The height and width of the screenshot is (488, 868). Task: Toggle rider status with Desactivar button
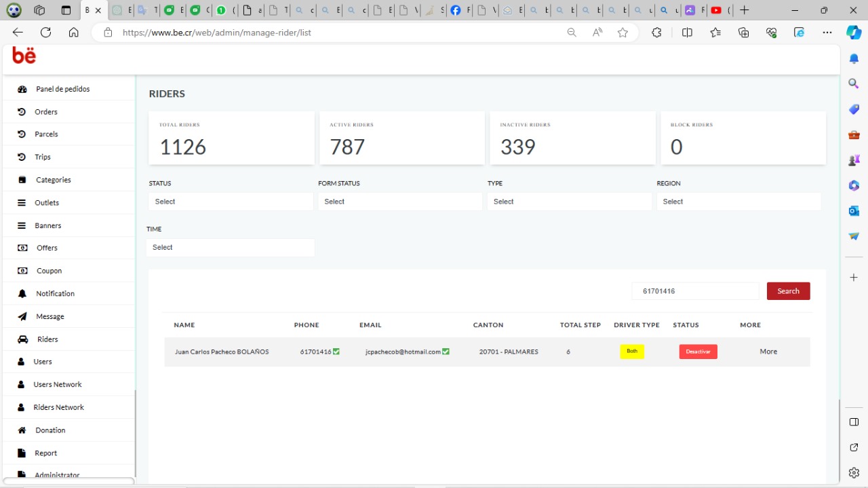coord(698,352)
